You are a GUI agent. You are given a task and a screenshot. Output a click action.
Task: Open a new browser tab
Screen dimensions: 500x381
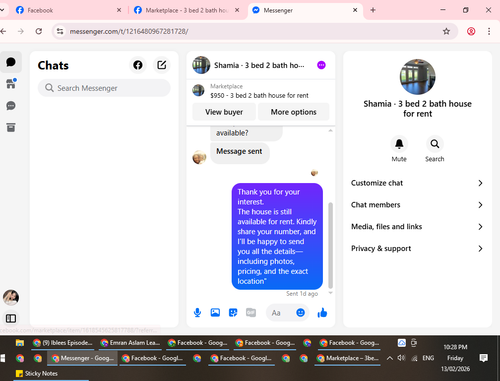point(373,10)
